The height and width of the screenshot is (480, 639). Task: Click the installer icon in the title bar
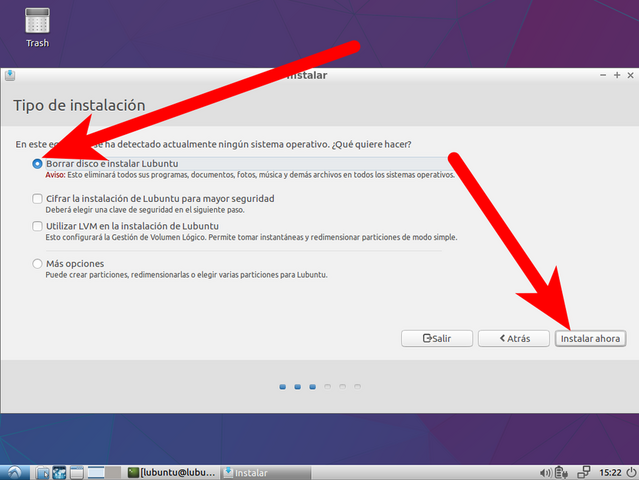[10, 75]
